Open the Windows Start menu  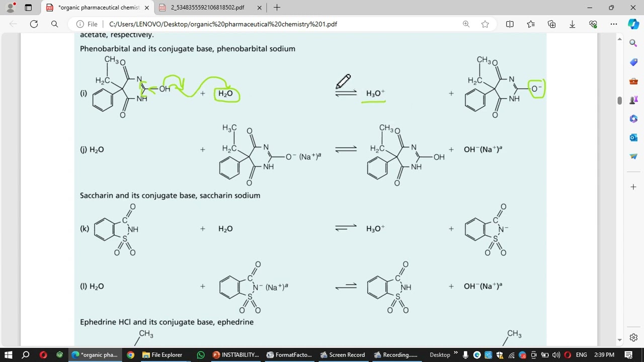[9, 354]
